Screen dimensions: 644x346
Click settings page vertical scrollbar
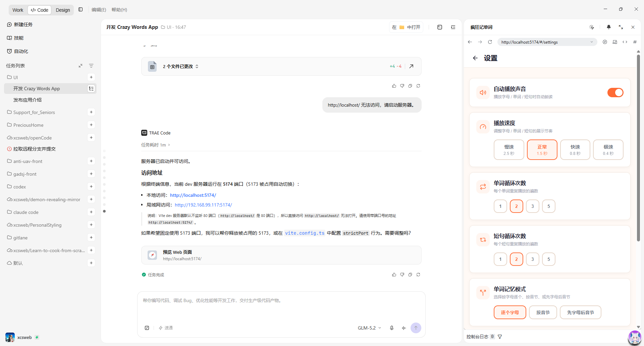pyautogui.click(x=638, y=148)
